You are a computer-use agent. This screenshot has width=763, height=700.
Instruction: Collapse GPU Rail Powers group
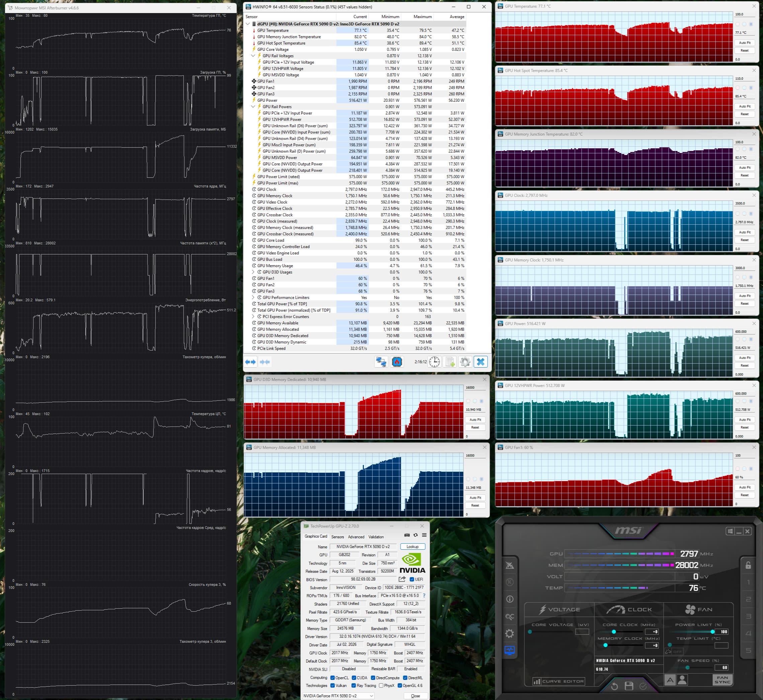(x=253, y=106)
